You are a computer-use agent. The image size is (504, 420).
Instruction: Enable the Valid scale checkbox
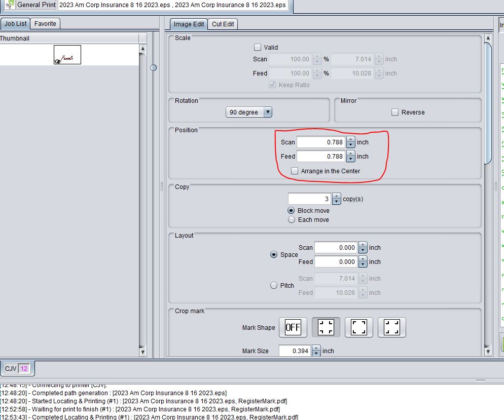pos(258,47)
